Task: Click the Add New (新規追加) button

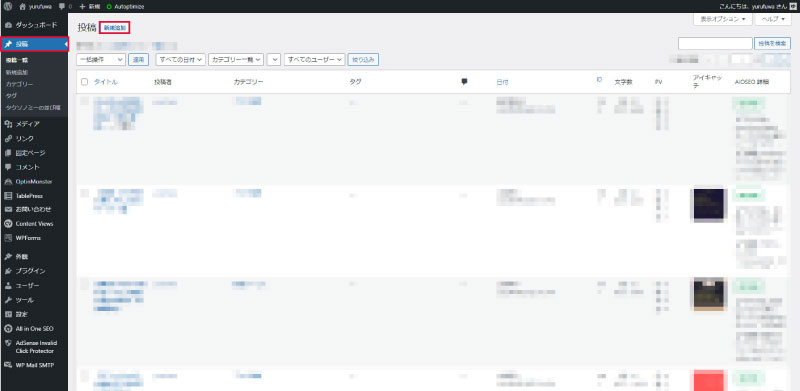Action: tap(115, 28)
